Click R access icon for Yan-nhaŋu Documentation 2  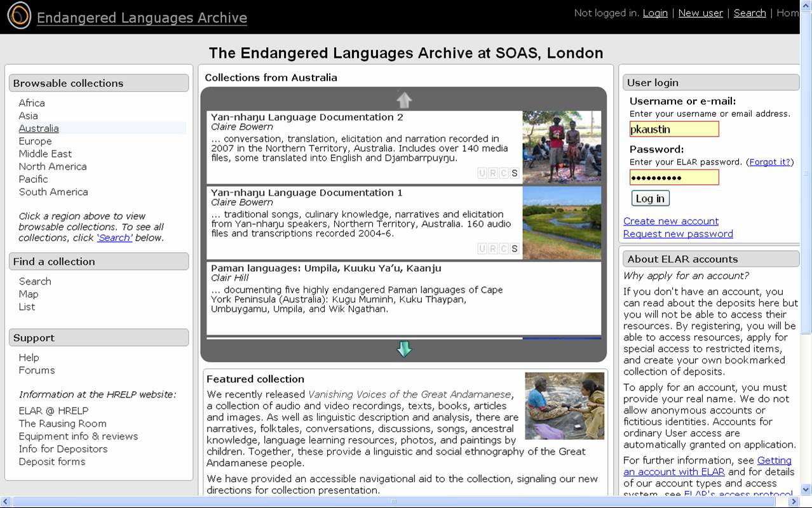click(x=493, y=173)
